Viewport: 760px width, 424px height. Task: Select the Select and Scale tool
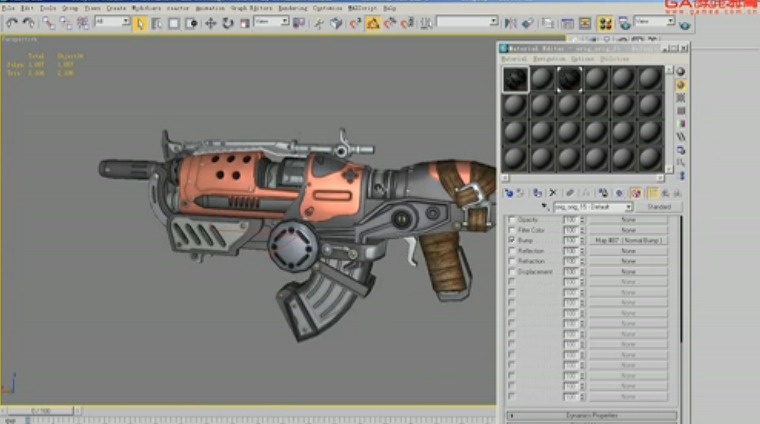(x=245, y=23)
